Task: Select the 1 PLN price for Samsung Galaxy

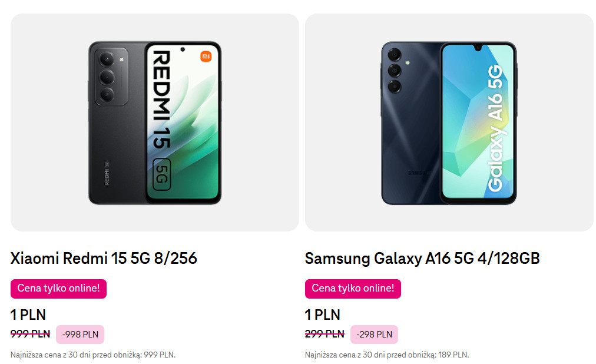Action: point(323,315)
